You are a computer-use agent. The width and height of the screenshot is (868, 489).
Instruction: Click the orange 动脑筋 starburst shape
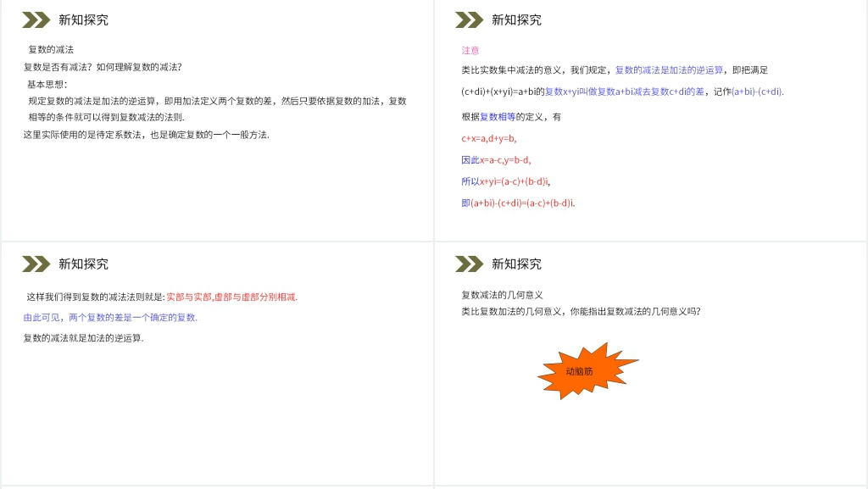click(587, 371)
